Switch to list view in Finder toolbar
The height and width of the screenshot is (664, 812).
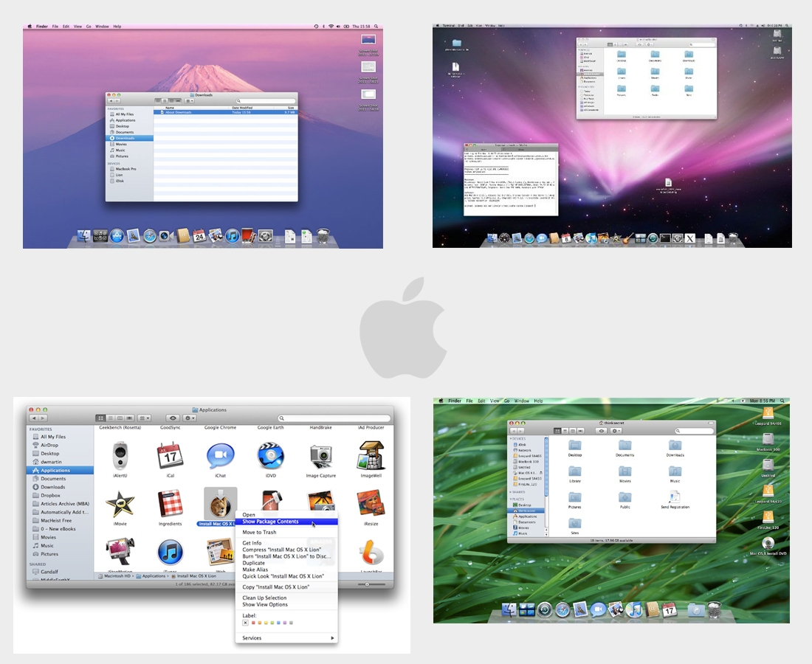tap(111, 418)
